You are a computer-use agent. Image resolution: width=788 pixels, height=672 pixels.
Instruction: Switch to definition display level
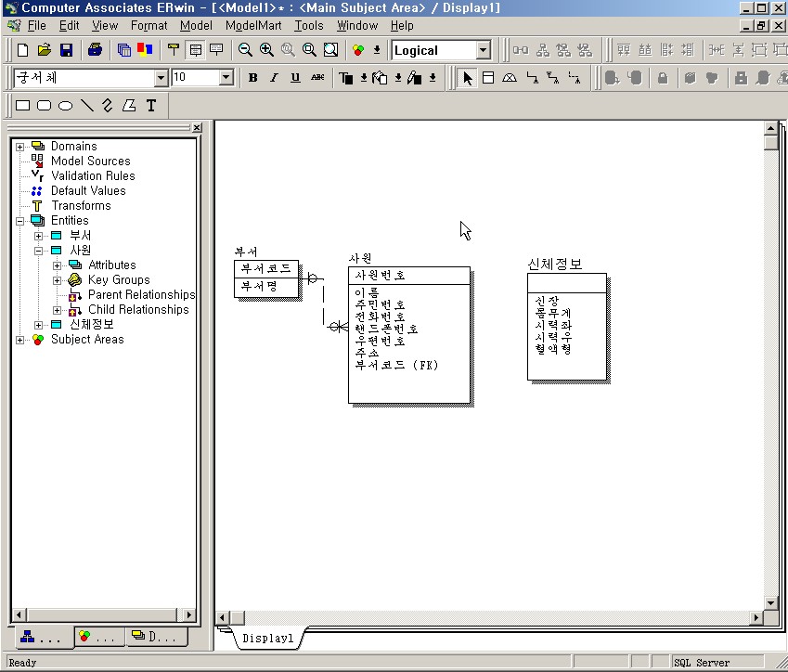pyautogui.click(x=216, y=50)
